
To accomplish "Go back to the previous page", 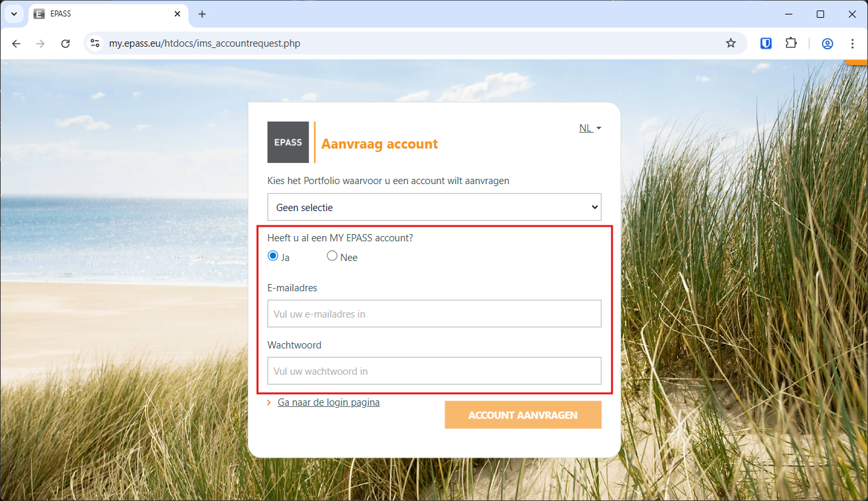I will [16, 43].
